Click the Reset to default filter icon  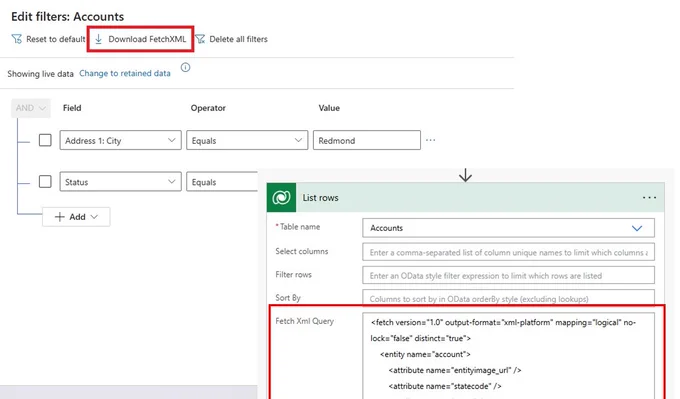(16, 39)
